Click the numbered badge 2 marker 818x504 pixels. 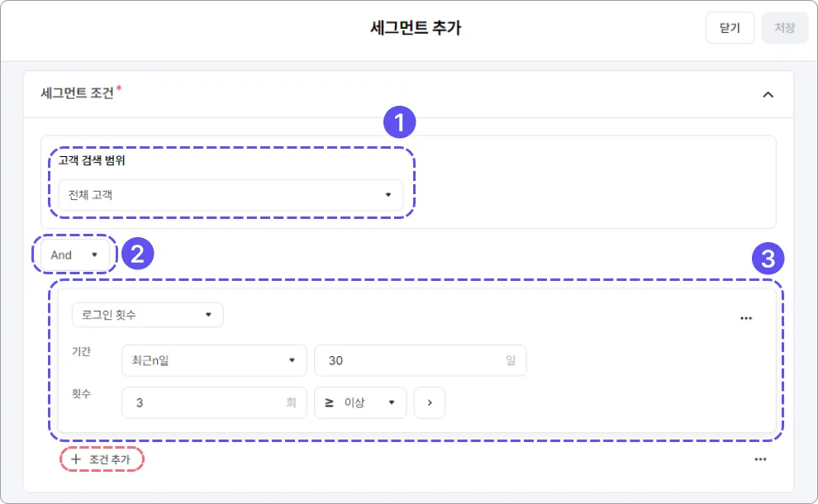pos(138,254)
